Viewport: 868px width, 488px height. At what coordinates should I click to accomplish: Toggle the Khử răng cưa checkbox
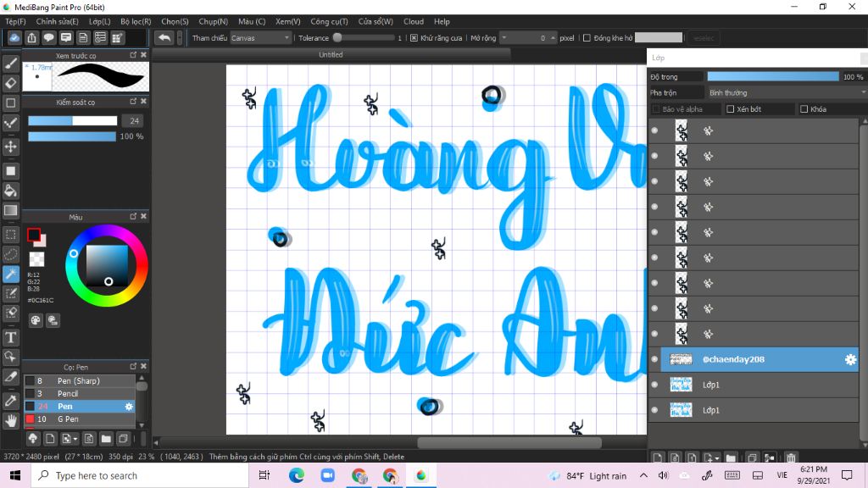[414, 38]
